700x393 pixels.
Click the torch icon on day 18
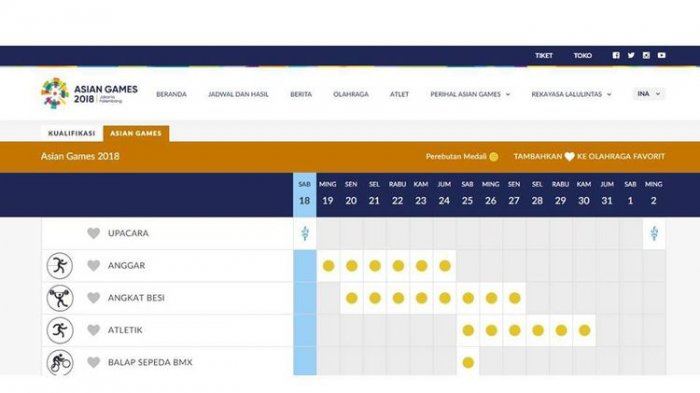(x=305, y=233)
